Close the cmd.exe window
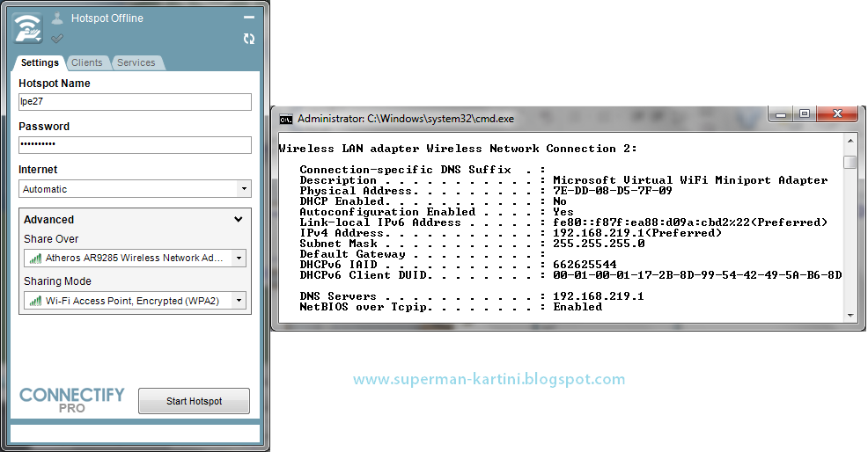The height and width of the screenshot is (452, 868). click(837, 114)
